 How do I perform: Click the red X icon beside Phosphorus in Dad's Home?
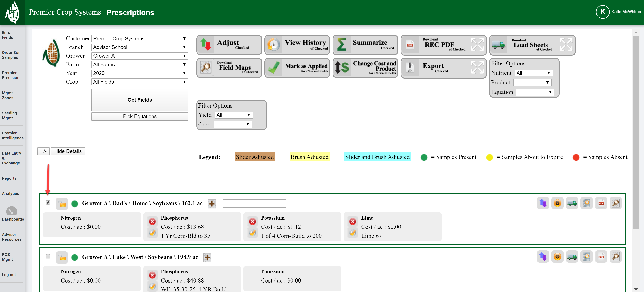pyautogui.click(x=152, y=221)
